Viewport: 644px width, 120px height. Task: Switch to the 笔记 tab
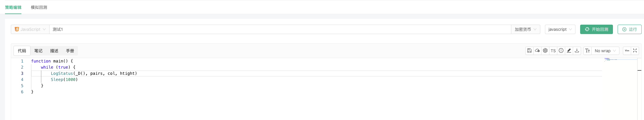tap(38, 51)
